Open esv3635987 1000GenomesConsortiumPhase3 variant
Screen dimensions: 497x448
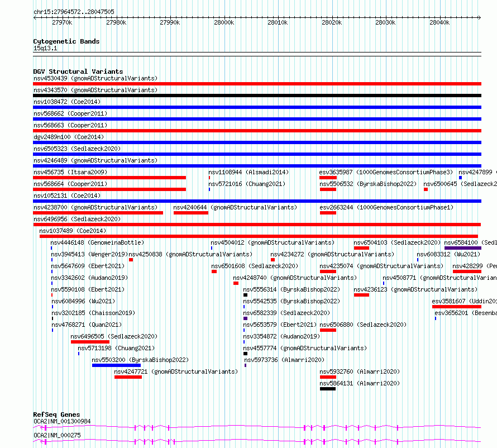pyautogui.click(x=386, y=172)
